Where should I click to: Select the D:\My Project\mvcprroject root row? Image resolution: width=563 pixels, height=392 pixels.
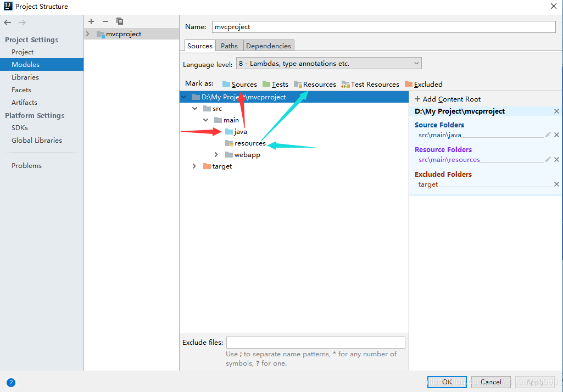tap(294, 97)
